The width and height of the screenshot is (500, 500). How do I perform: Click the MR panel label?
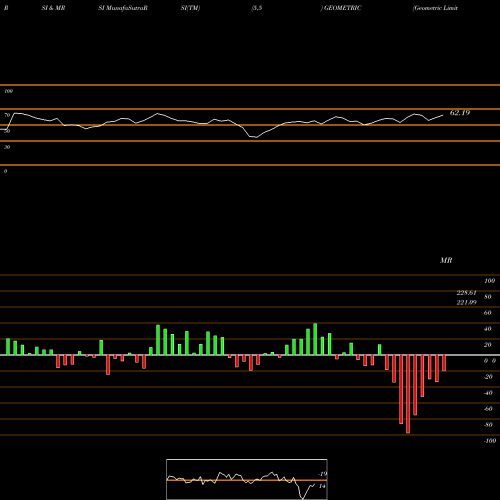pyautogui.click(x=446, y=260)
